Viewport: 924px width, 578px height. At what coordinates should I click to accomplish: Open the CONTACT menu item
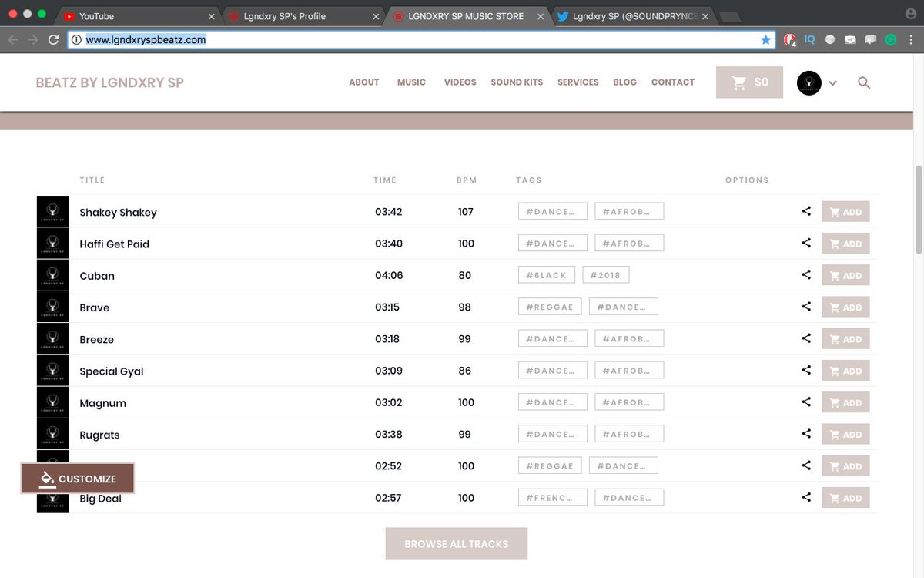tap(673, 82)
